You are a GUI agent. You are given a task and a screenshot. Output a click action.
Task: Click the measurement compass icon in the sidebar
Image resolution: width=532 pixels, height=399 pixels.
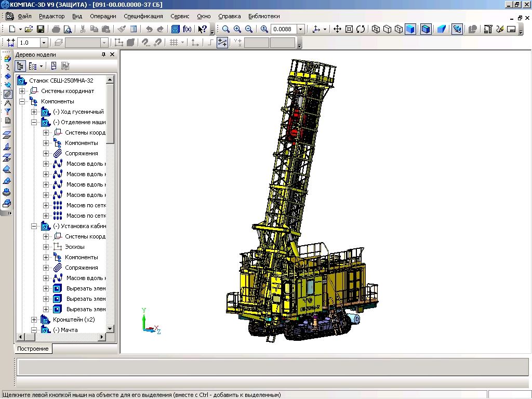coord(7,103)
